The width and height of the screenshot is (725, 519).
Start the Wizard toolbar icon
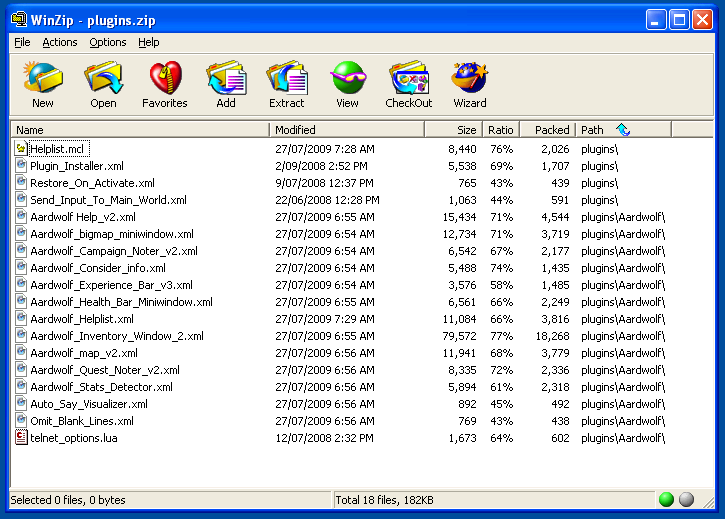[469, 85]
